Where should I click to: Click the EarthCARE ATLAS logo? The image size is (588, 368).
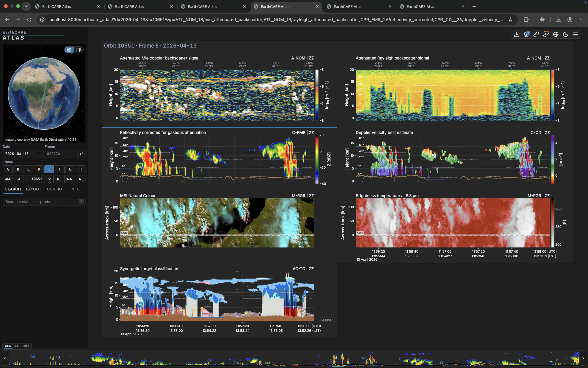(x=14, y=35)
